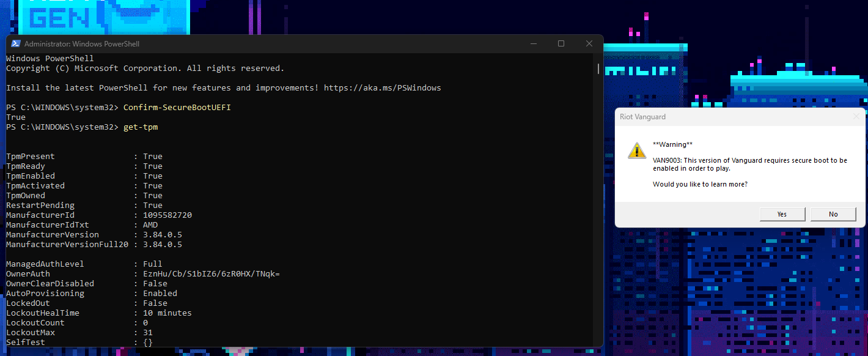The width and height of the screenshot is (868, 356).
Task: Click the ManagedAuthLevel Full row
Action: point(84,264)
